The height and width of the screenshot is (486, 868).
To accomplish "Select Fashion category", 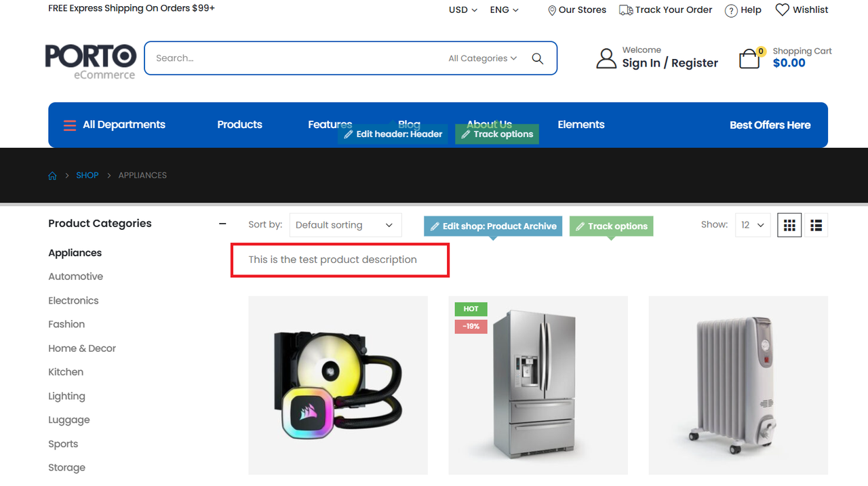I will pyautogui.click(x=66, y=325).
